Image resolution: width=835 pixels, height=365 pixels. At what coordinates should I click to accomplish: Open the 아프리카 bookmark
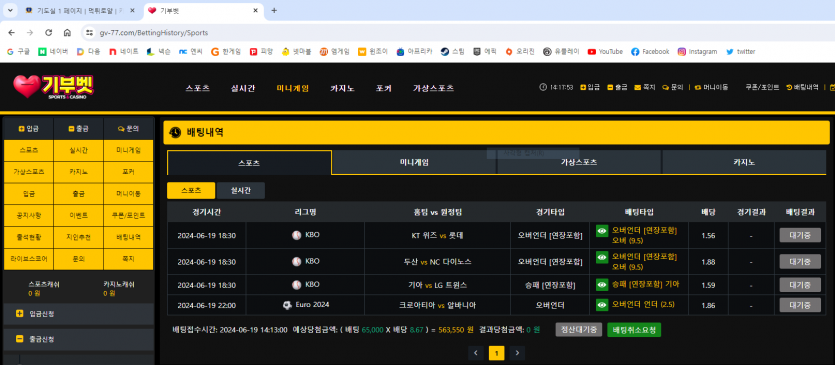(x=414, y=52)
